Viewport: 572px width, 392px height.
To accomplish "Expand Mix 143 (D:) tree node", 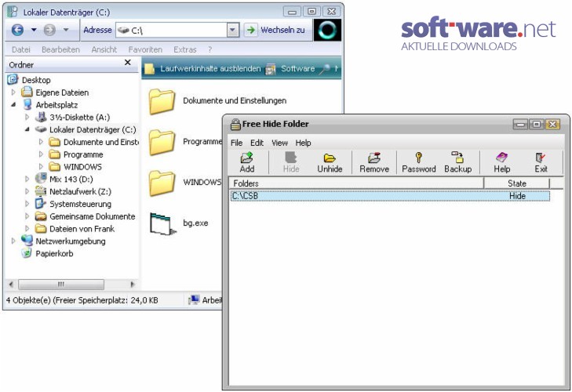I will tap(27, 179).
